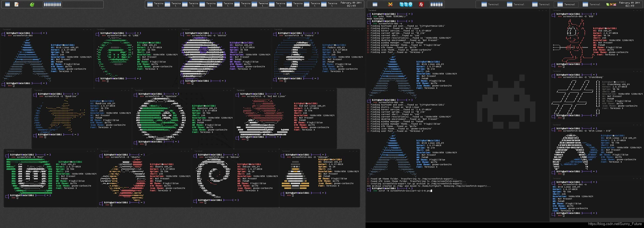Click the right panel date February 09 2011
Viewport: 644px width, 228px height.
pyautogui.click(x=629, y=3)
